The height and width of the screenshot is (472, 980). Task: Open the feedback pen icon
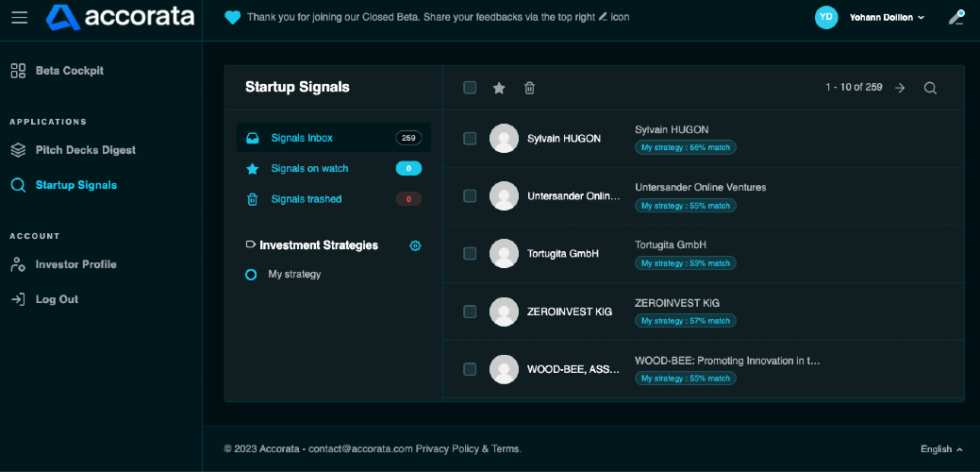956,18
